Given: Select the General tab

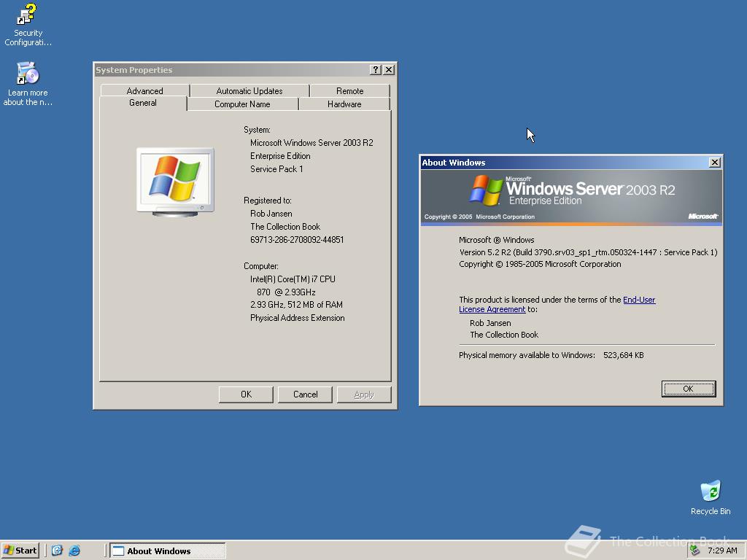Looking at the screenshot, I should tap(143, 104).
